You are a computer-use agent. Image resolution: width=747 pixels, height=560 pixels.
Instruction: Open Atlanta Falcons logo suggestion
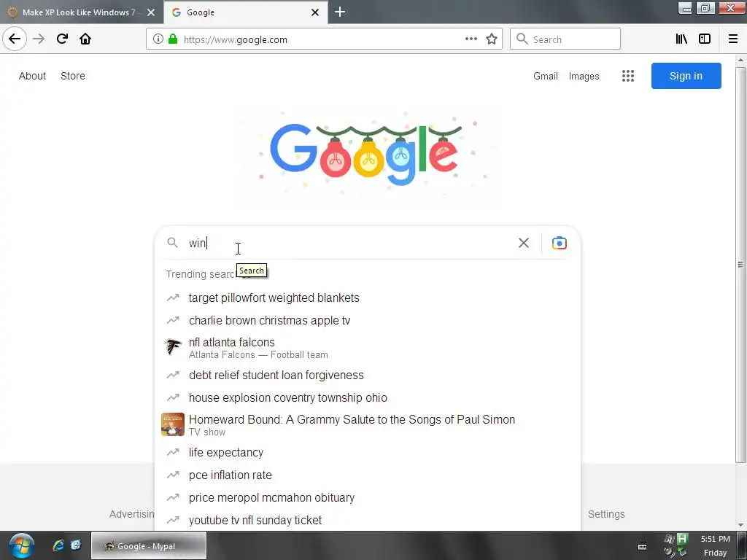point(173,347)
